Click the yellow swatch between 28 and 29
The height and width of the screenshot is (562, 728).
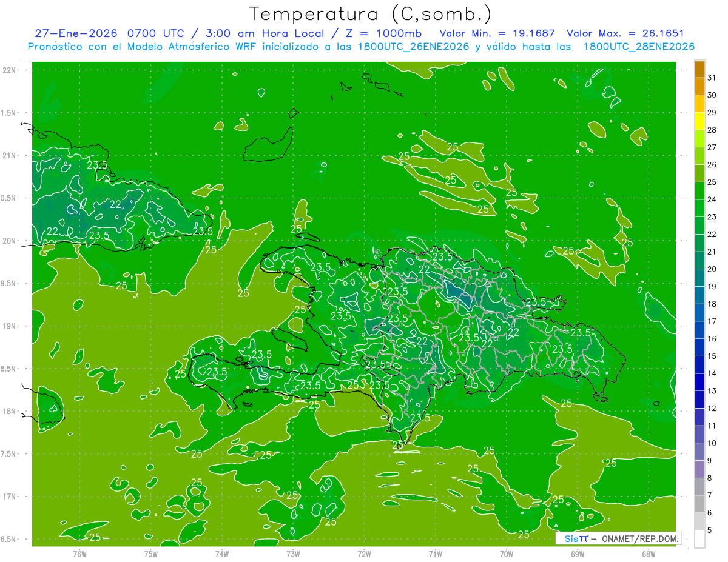(x=699, y=121)
